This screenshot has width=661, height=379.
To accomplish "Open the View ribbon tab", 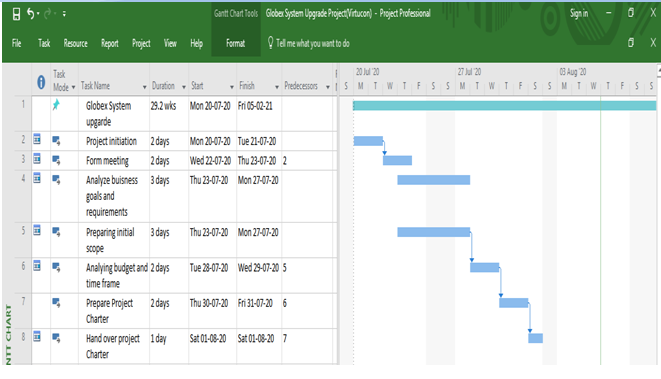I will click(x=170, y=43).
